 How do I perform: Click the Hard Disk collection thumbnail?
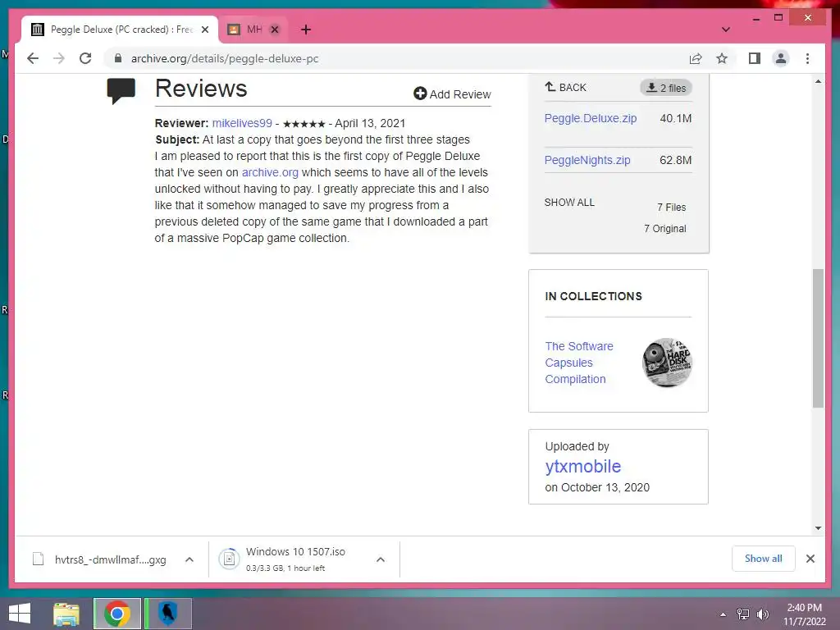tap(667, 363)
